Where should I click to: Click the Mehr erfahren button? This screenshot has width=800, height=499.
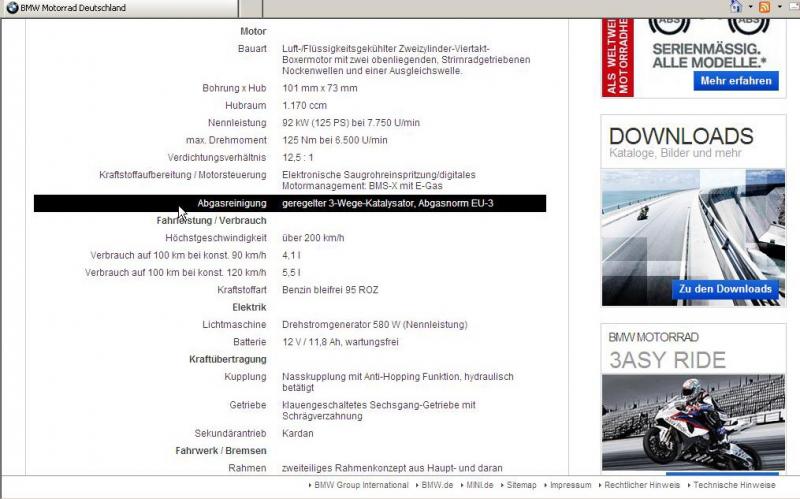736,81
